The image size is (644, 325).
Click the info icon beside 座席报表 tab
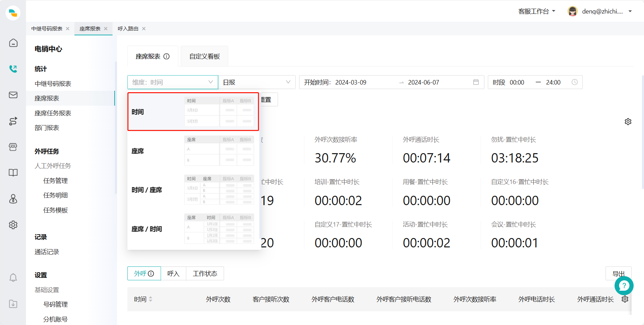coord(167,56)
